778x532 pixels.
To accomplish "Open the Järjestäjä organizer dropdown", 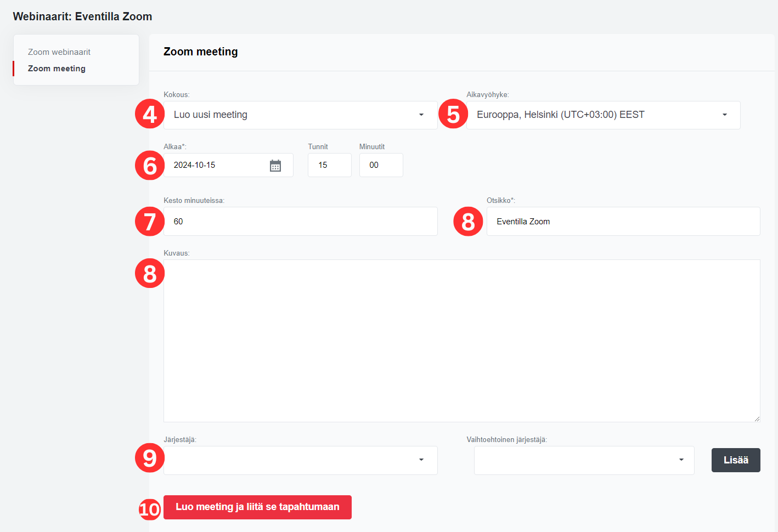I will [300, 460].
